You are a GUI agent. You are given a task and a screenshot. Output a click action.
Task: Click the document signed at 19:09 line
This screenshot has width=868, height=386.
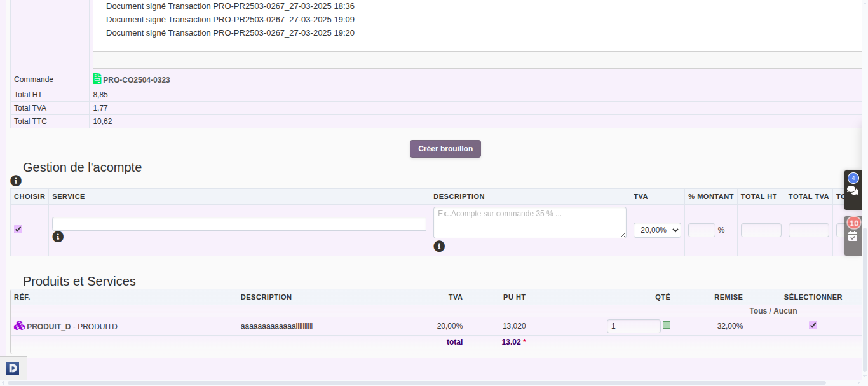pos(230,20)
